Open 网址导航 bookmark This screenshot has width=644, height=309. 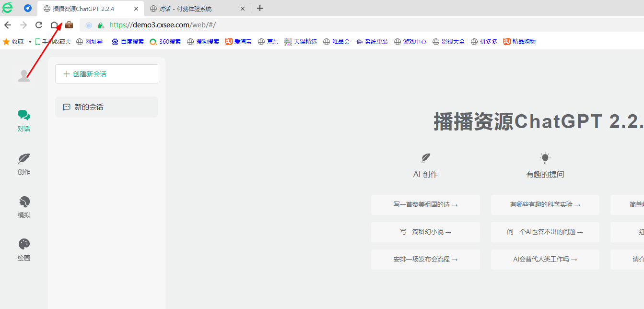click(x=90, y=42)
